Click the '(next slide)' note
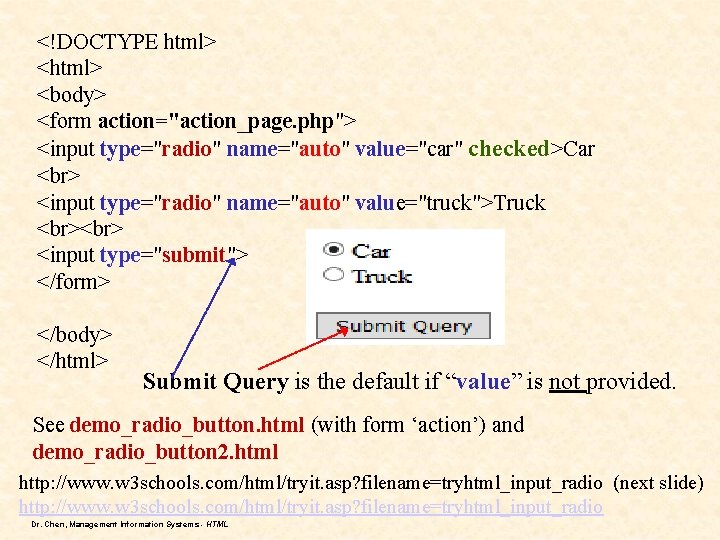 [x=658, y=483]
